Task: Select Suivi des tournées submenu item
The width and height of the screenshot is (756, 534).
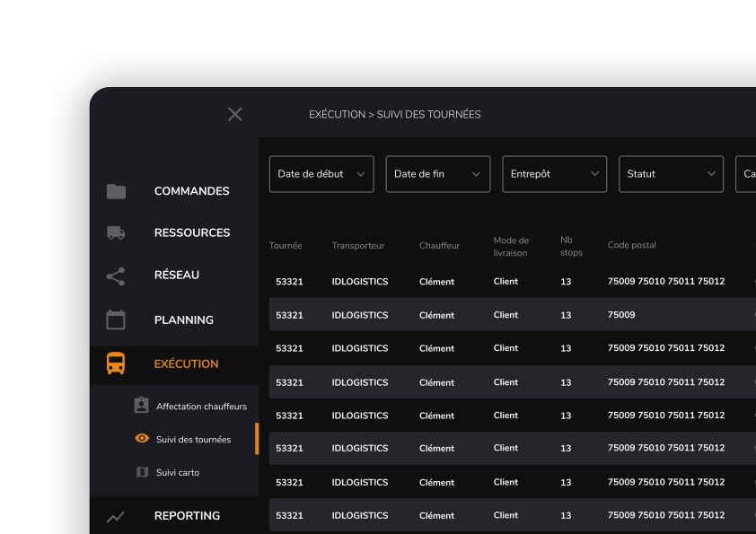Action: [x=193, y=440]
